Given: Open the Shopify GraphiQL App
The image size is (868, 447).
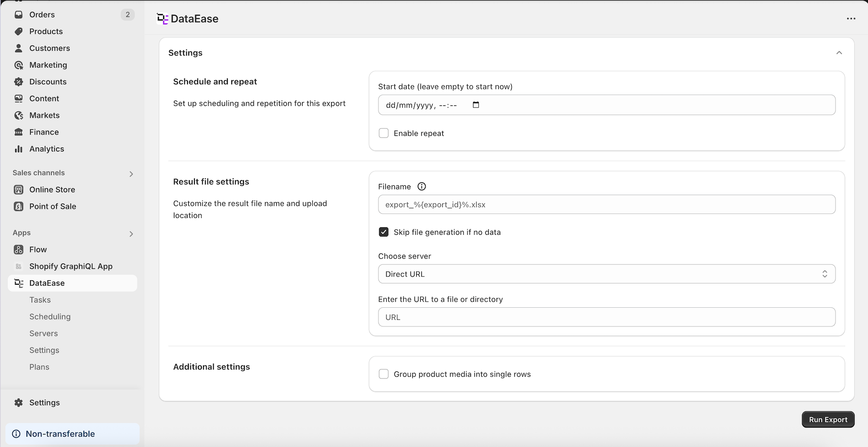Looking at the screenshot, I should pyautogui.click(x=71, y=266).
